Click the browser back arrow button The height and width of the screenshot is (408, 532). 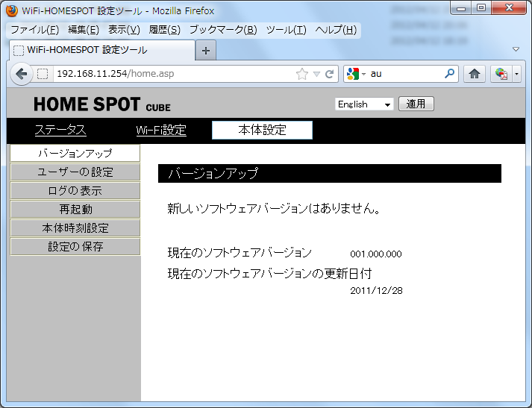pos(22,74)
